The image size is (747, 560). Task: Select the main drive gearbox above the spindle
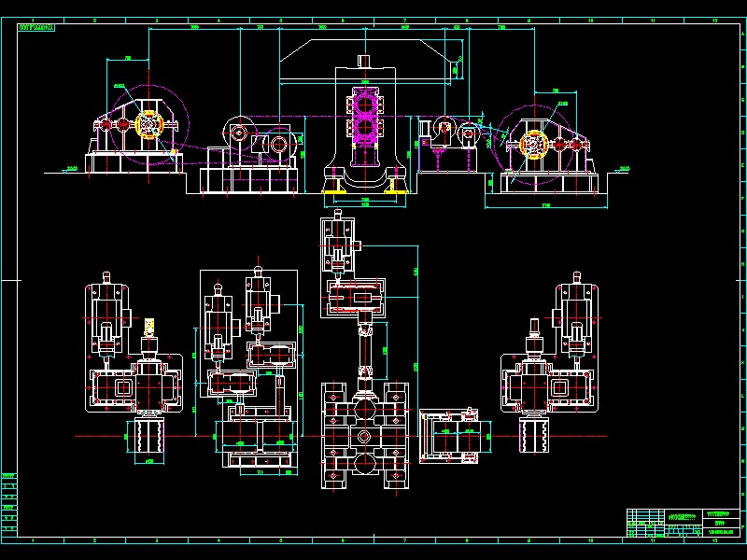356,298
